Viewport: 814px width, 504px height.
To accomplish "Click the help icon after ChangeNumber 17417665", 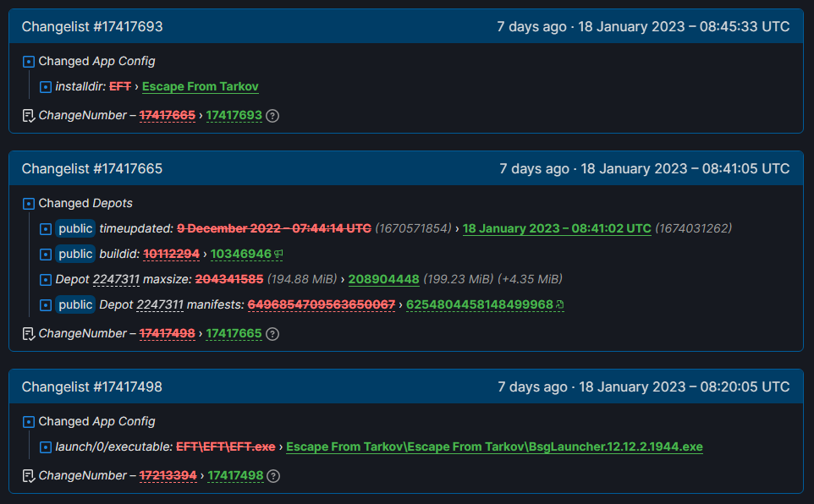I will [x=272, y=334].
